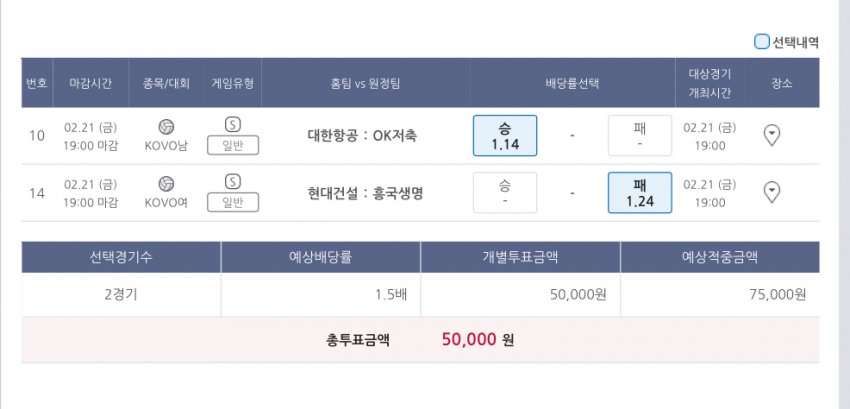Image resolution: width=850 pixels, height=409 pixels.
Task: Click the 총투표금액 50,000 원 total
Action: coord(478,340)
